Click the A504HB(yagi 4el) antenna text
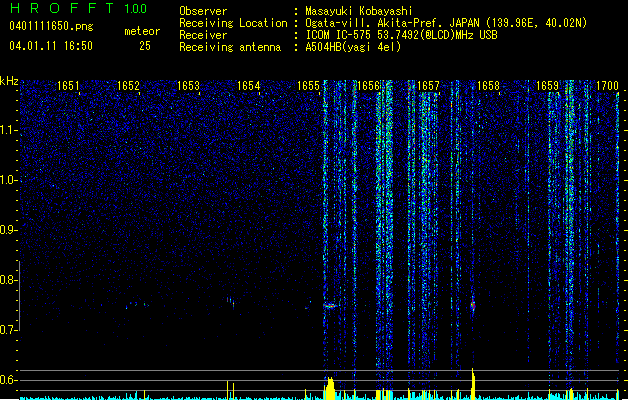Viewport: 629px width, 400px height. 353,47
